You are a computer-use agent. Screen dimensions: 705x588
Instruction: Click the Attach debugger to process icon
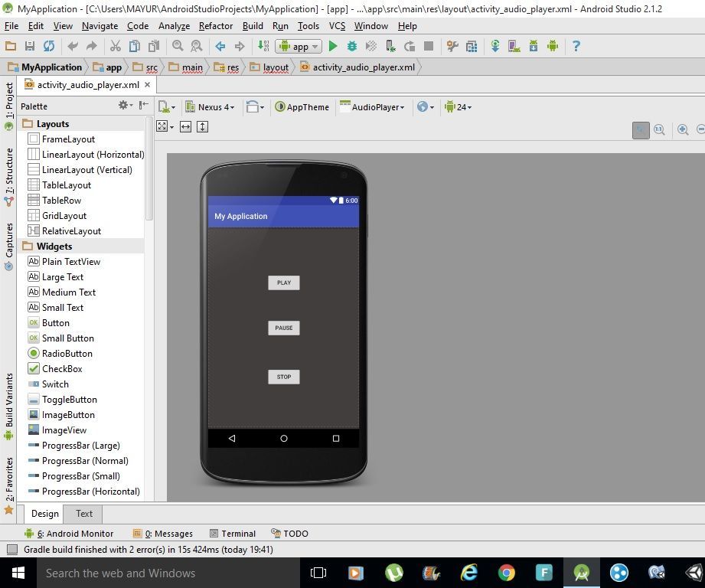tap(390, 46)
